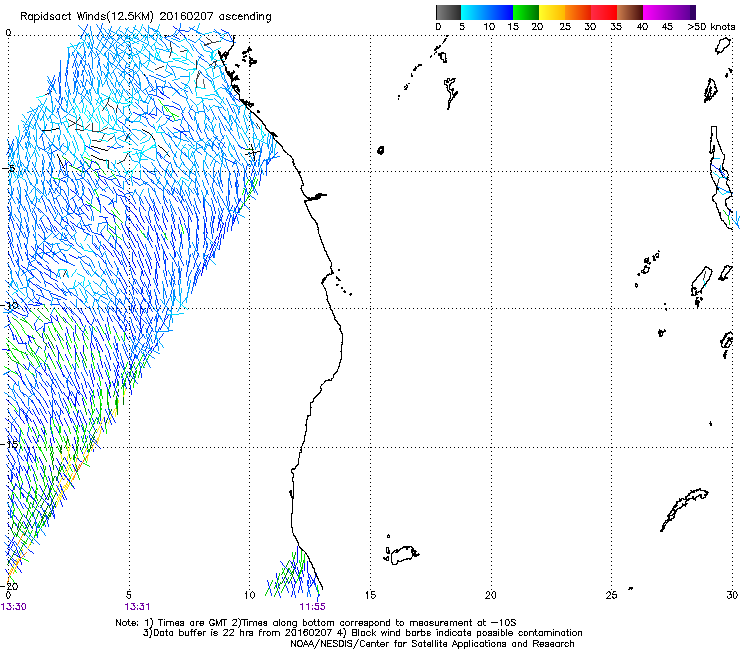This screenshot has width=740, height=650.
Task: Click the '-5' latitude axis label
Action: 8,168
